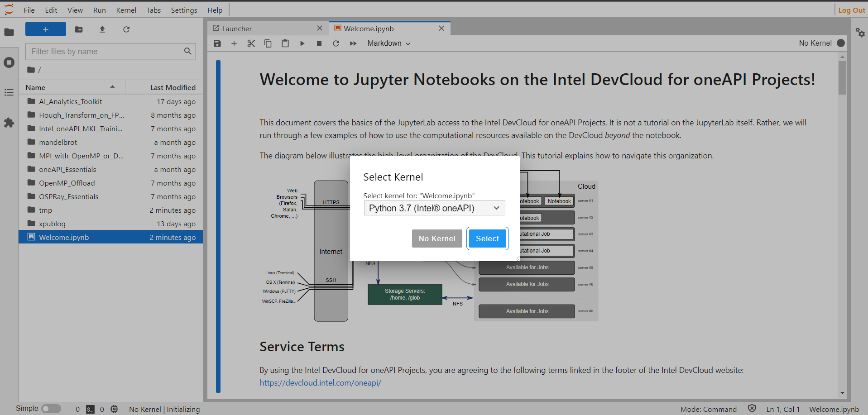Image resolution: width=868 pixels, height=415 pixels.
Task: Open the Settings menu
Action: 184,10
